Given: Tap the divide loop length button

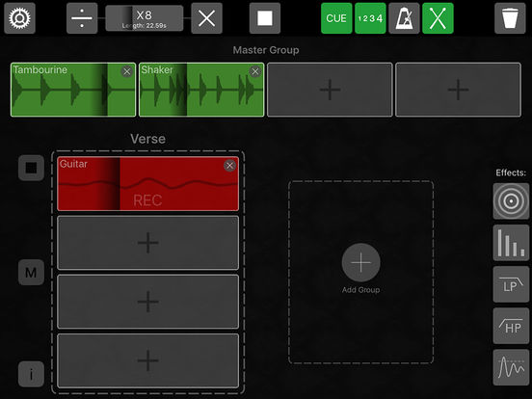Looking at the screenshot, I should 82,18.
